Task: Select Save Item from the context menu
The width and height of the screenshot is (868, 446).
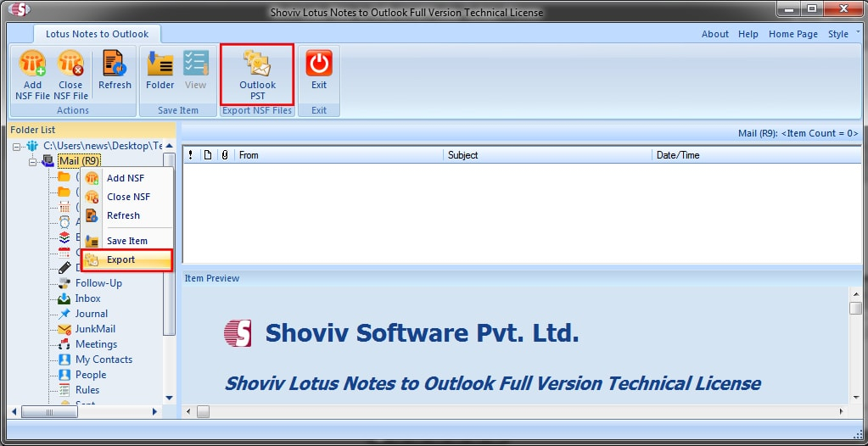Action: click(127, 241)
